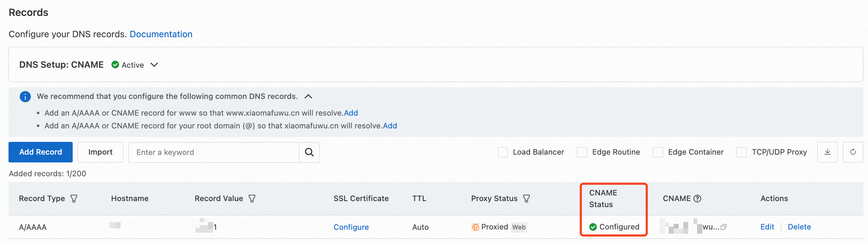Click the Proxy Status filter icon
Screen dimensions: 868x244
527,199
